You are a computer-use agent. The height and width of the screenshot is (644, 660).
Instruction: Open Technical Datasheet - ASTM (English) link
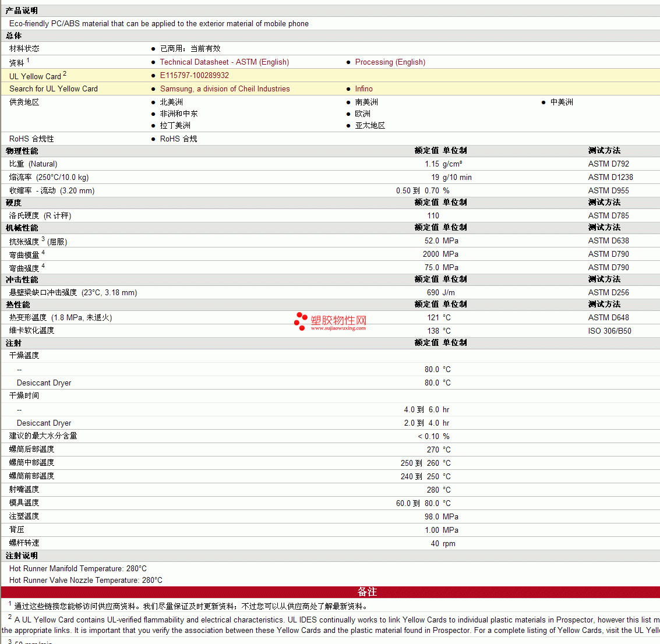coord(224,62)
